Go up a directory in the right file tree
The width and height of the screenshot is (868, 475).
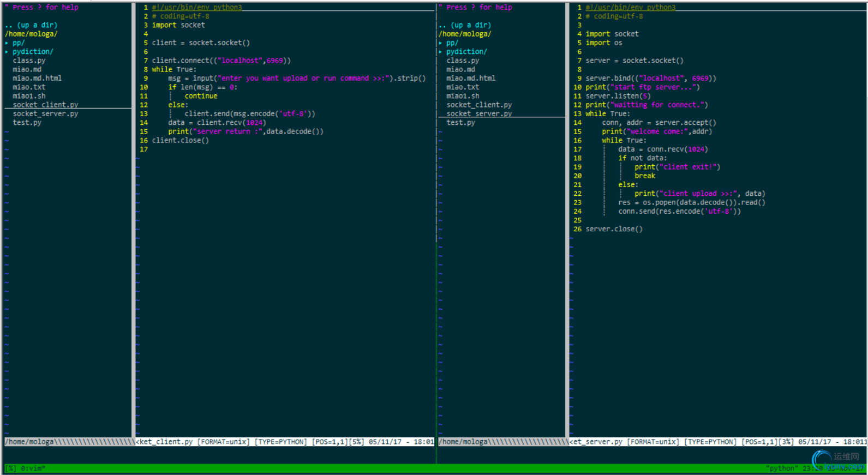click(465, 25)
